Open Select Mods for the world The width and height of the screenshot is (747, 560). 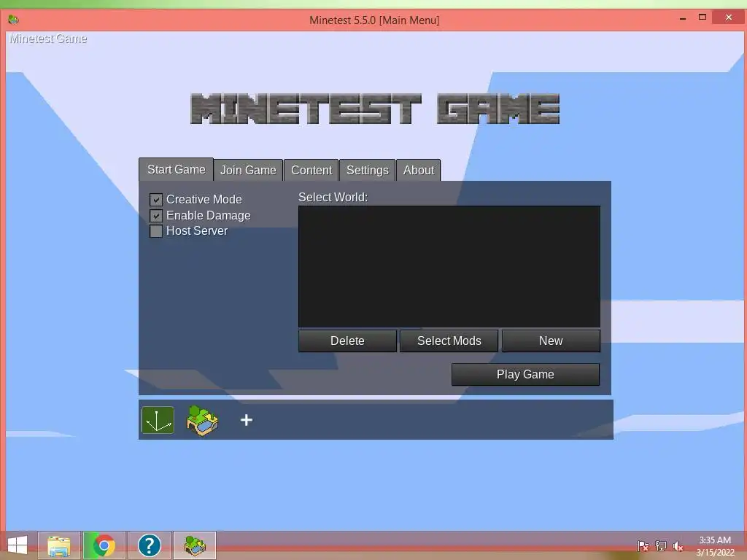click(x=449, y=341)
